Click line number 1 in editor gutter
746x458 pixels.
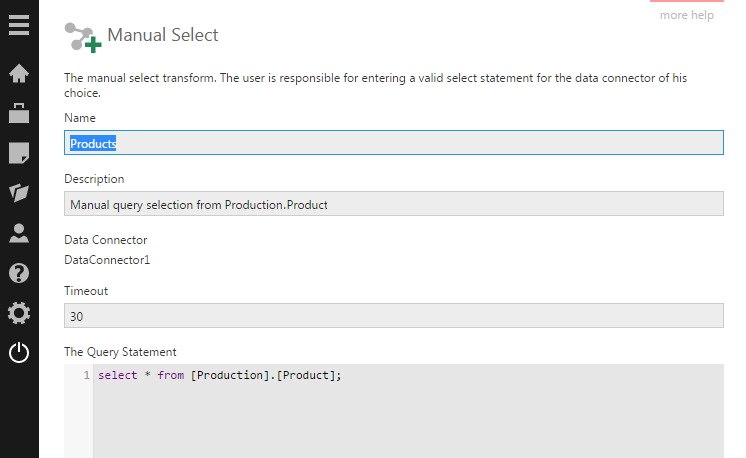point(86,375)
